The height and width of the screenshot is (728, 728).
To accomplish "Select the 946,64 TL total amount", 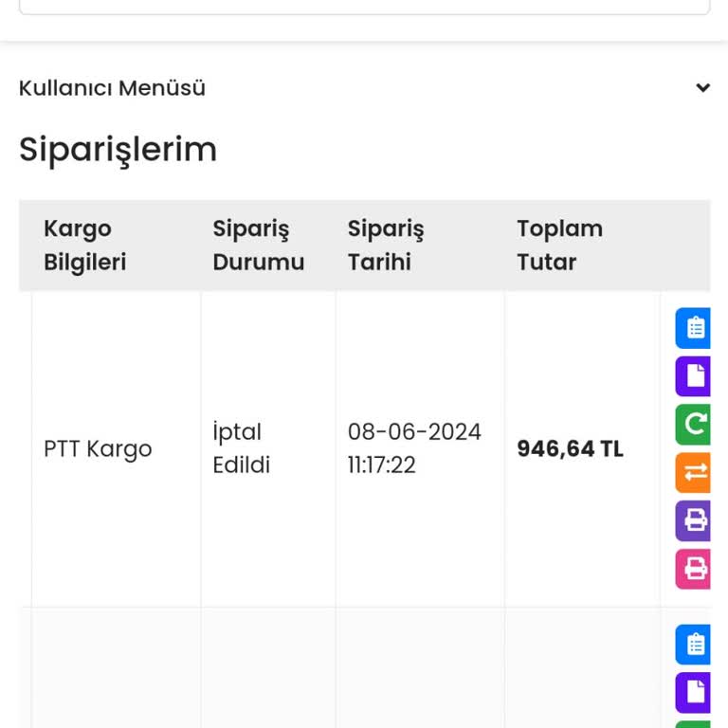I will coord(570,448).
